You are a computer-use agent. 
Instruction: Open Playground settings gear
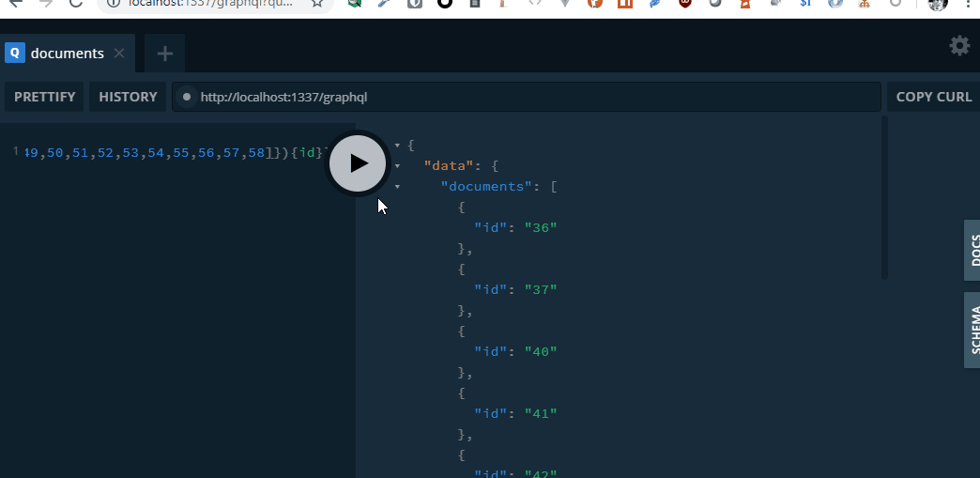[959, 46]
